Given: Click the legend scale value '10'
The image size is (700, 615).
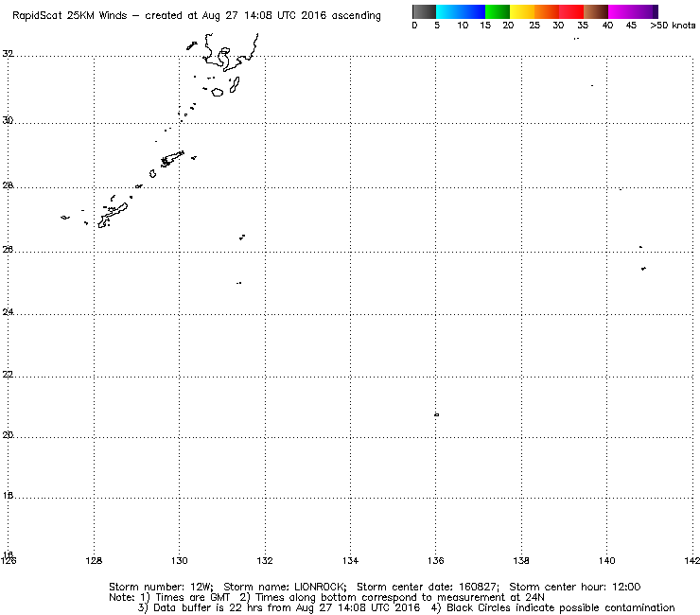Looking at the screenshot, I should 463,26.
